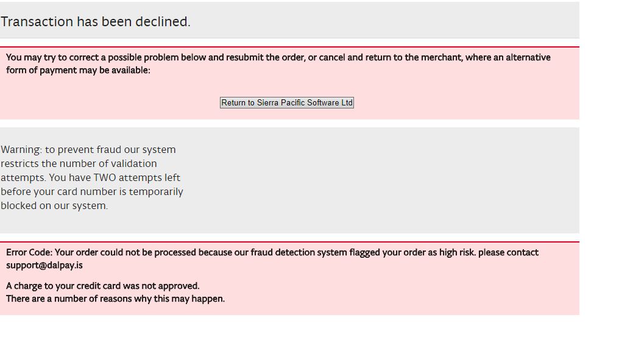
Task: Click the "fraud detection system" phrase
Action: [x=299, y=253]
